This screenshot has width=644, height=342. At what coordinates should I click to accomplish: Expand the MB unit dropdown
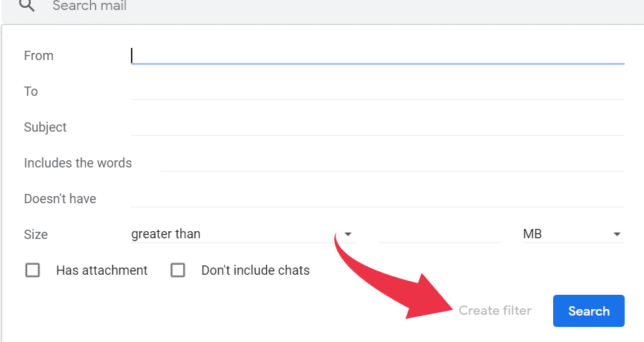[573, 234]
